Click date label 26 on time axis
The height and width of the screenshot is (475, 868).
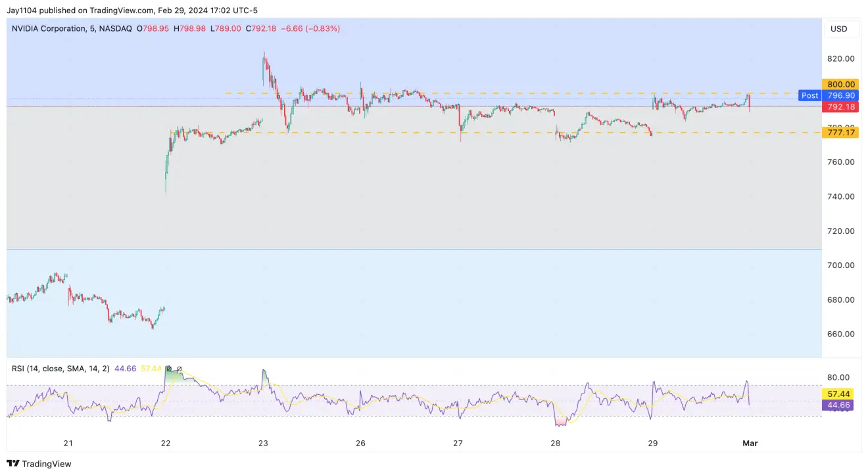point(360,443)
